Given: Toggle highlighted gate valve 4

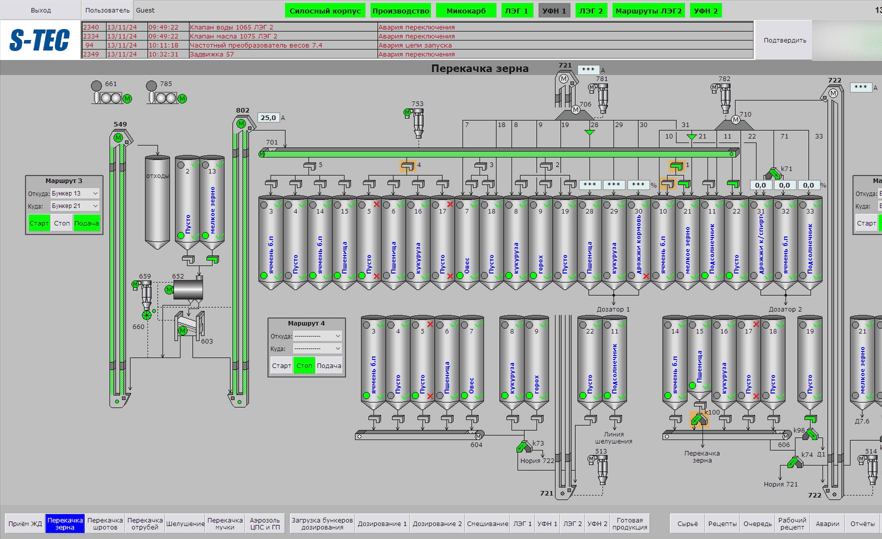Looking at the screenshot, I should [x=408, y=166].
